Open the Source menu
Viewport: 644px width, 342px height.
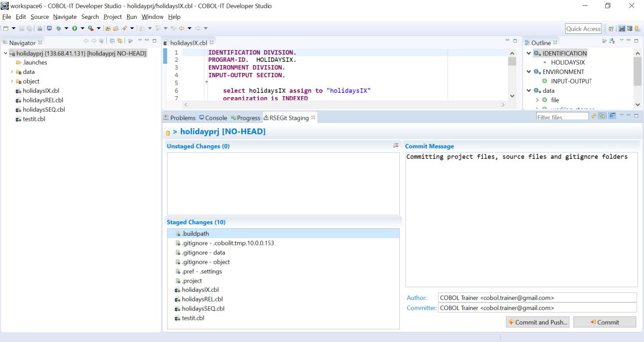tap(39, 16)
